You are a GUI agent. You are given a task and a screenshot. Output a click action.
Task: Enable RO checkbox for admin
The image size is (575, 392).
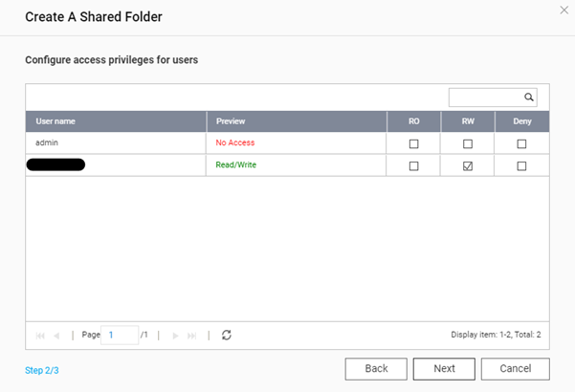pos(414,143)
